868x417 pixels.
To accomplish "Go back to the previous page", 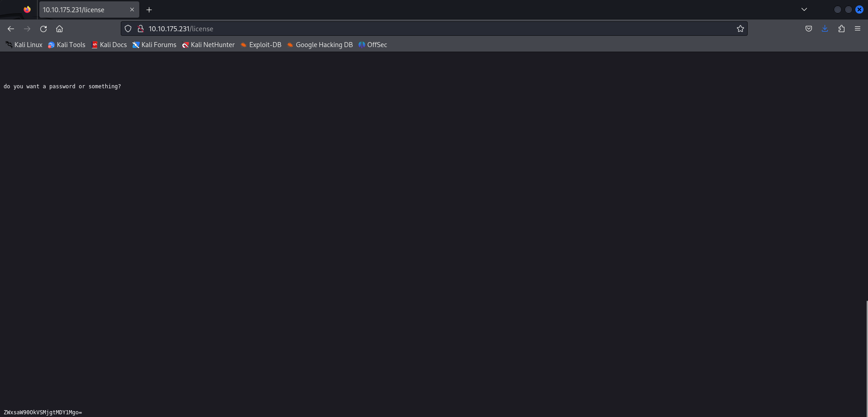I will point(11,29).
